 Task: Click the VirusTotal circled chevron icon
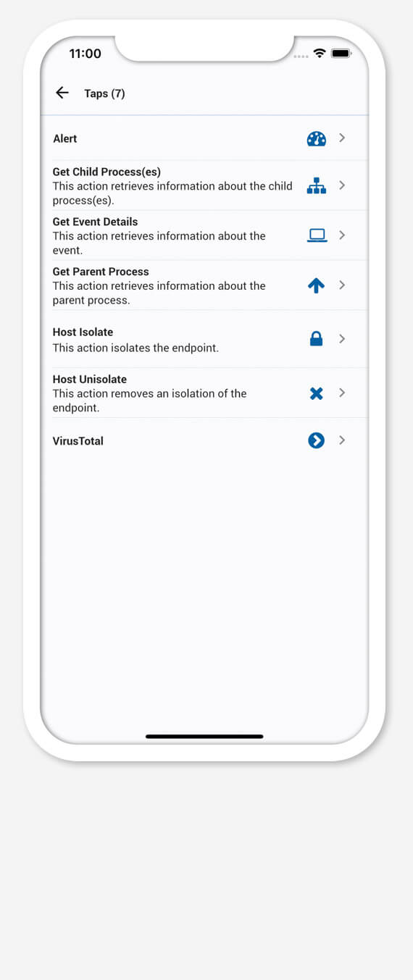click(317, 440)
